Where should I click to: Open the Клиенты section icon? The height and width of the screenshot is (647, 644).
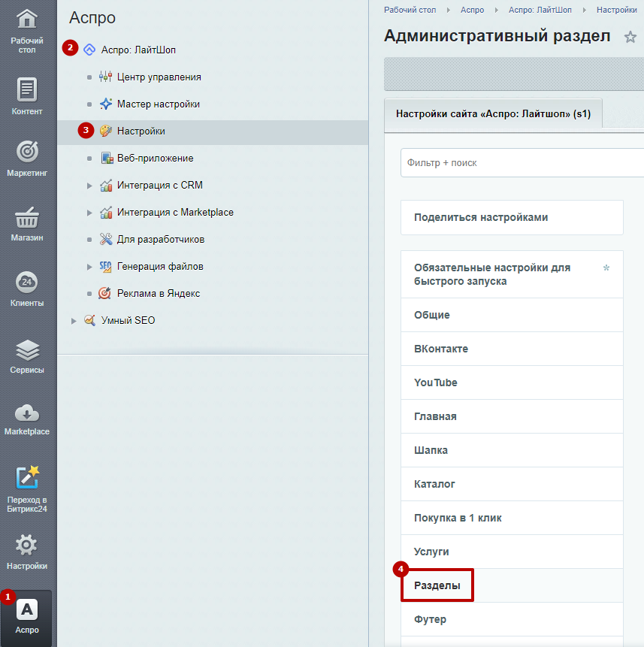point(27,282)
